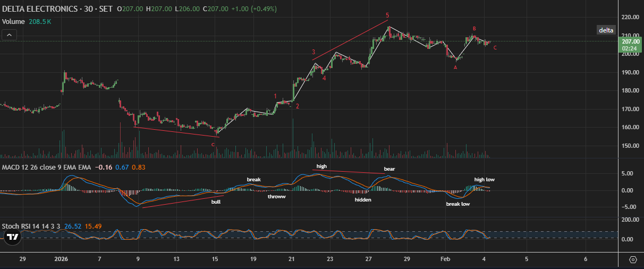Click the 220.00 level on price scale
644x269 pixels.
(630, 18)
